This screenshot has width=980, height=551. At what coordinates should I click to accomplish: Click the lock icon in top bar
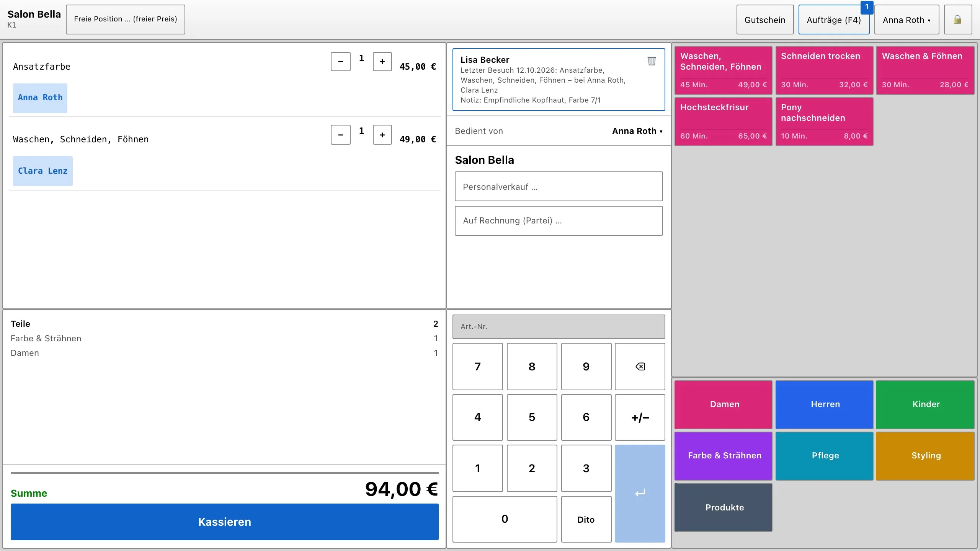[958, 20]
